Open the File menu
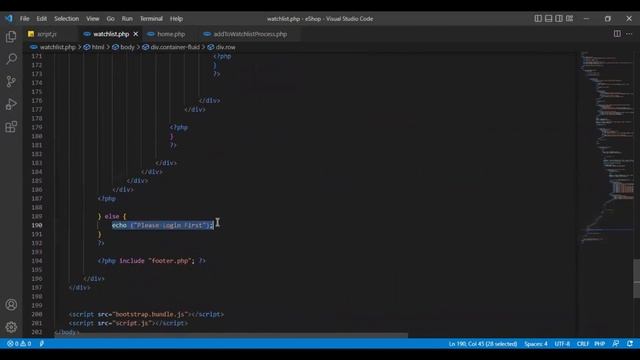 24,18
